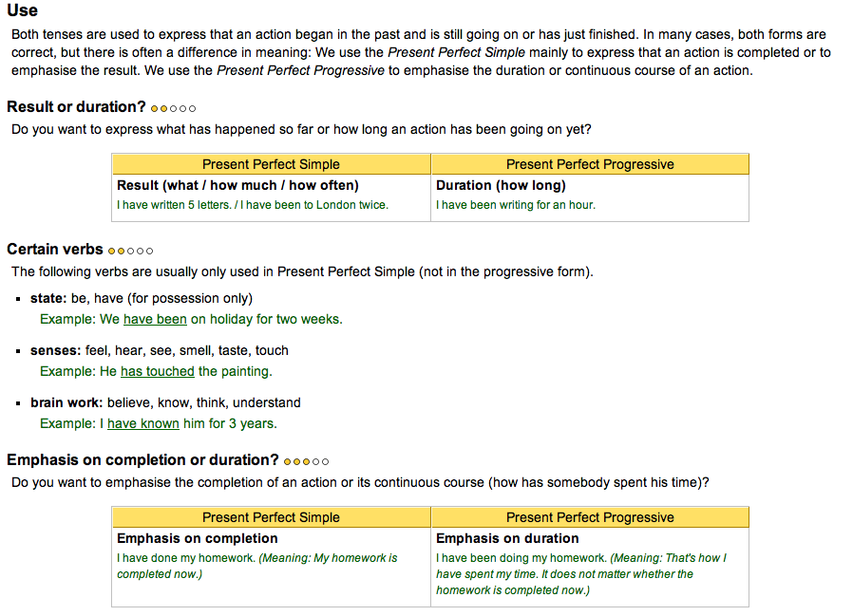
Task: Click the 'Result or duration?' heading
Action: [x=76, y=107]
